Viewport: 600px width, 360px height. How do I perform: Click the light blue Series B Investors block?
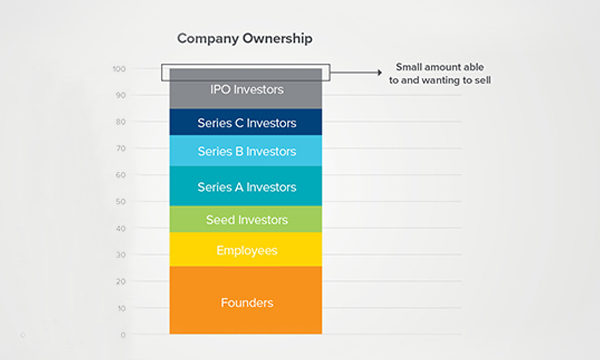tap(246, 151)
